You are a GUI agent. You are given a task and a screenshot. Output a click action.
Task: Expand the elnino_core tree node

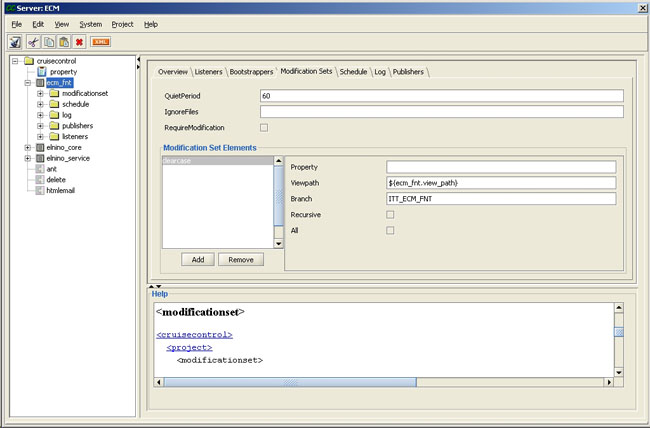[28, 147]
